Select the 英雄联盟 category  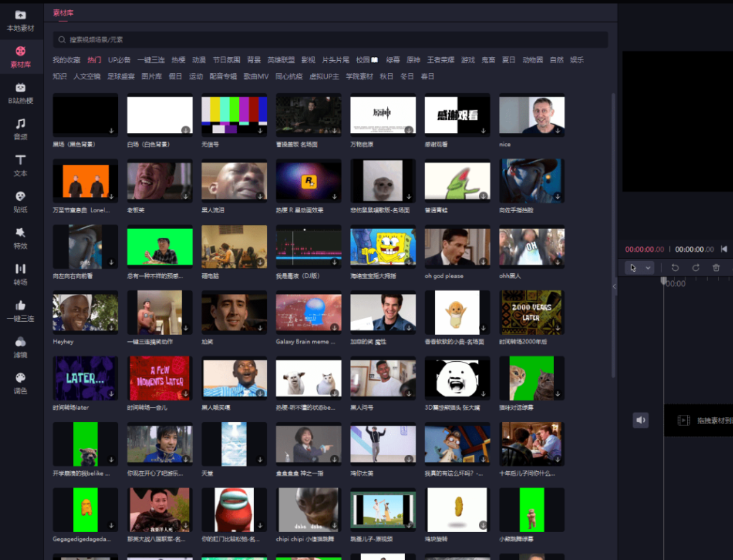tap(281, 60)
